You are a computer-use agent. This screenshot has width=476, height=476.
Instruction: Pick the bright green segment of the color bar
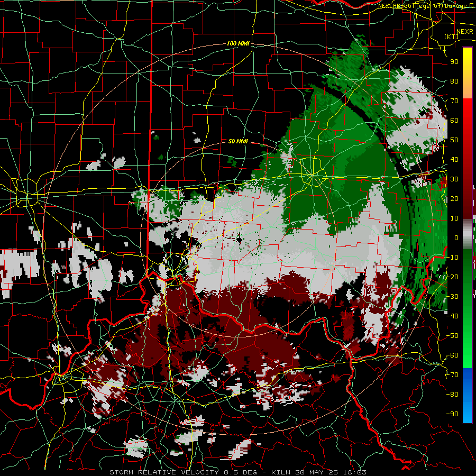click(x=467, y=349)
